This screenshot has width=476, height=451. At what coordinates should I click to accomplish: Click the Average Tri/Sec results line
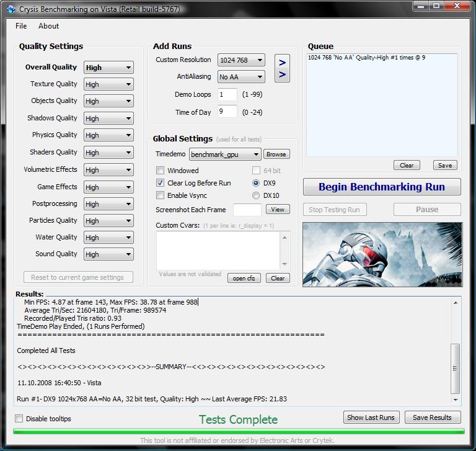click(95, 310)
